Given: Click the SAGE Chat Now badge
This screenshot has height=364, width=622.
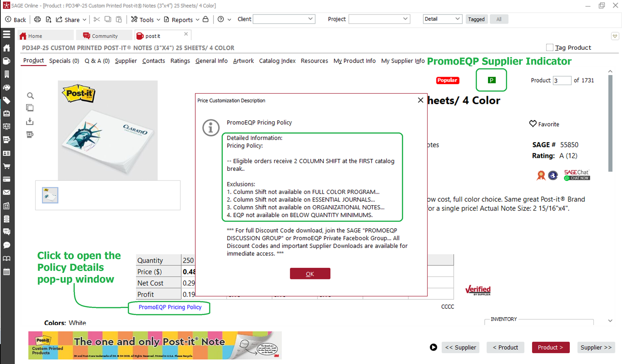Looking at the screenshot, I should tap(577, 175).
